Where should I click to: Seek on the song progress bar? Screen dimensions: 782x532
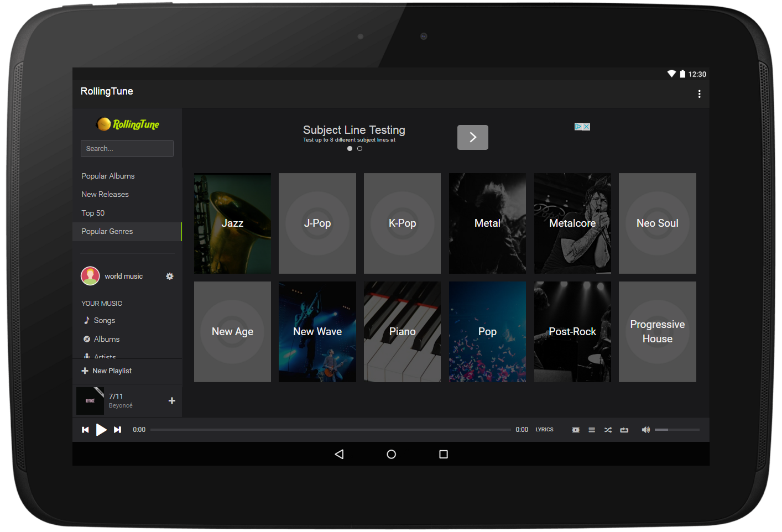point(331,430)
